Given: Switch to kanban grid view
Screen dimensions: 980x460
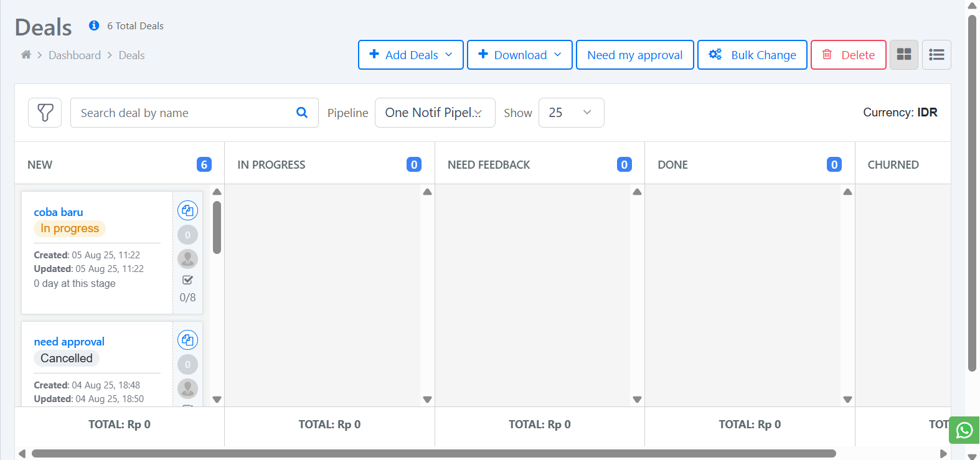Looking at the screenshot, I should [x=904, y=55].
